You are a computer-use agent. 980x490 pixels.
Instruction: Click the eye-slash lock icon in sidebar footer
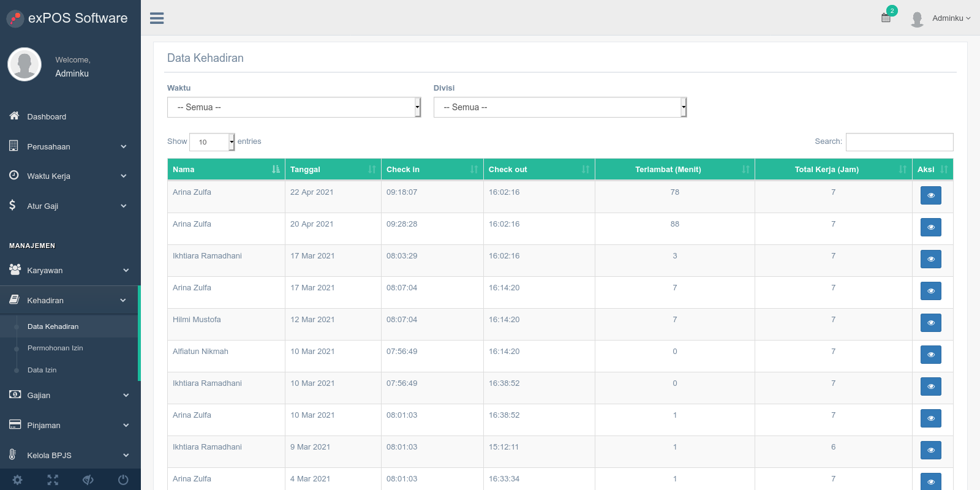click(x=88, y=480)
